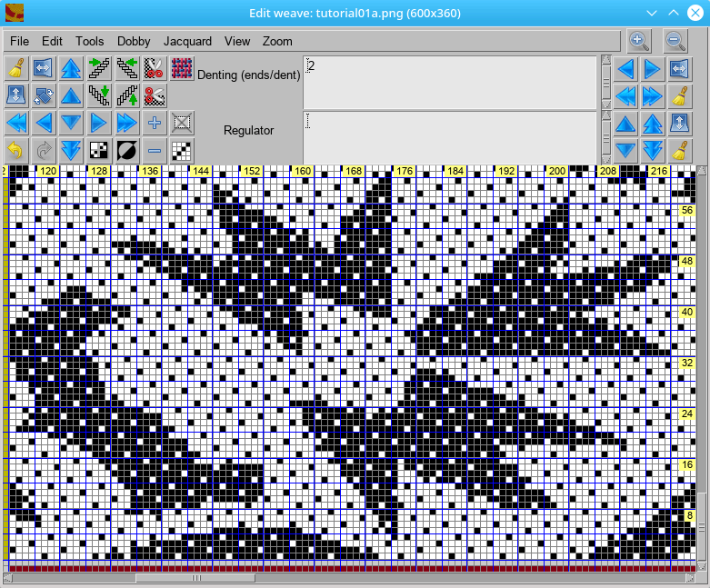Open the File menu

coord(19,41)
